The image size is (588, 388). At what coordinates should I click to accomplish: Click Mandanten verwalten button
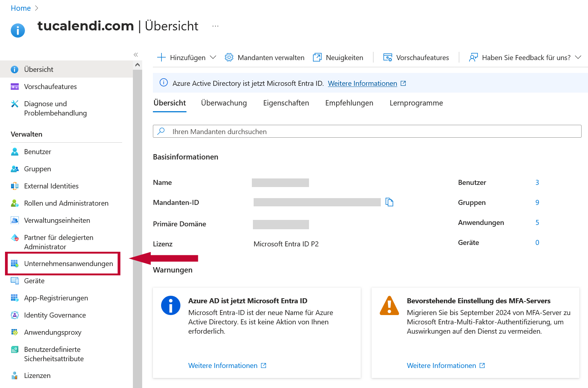[265, 58]
